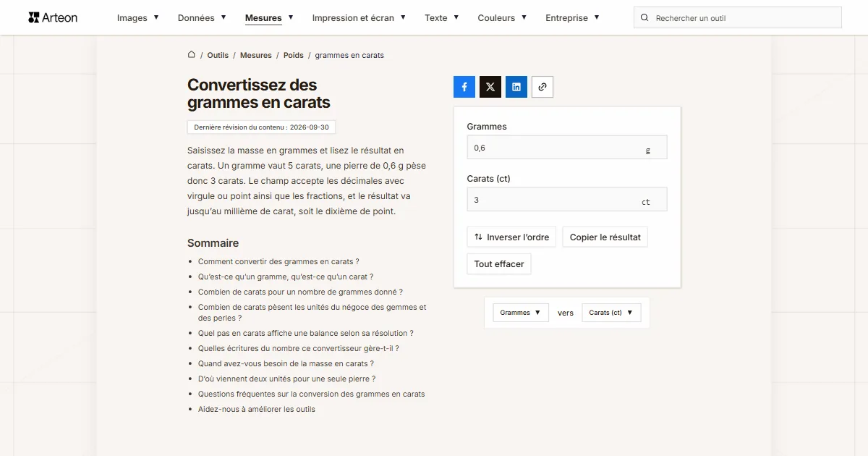868x456 pixels.
Task: Click the Rechercher un outil search box
Action: (738, 18)
